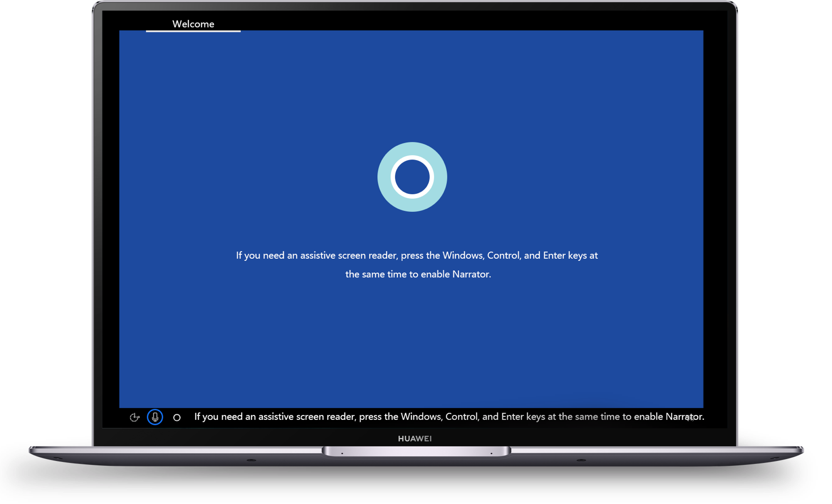Click the bottom caption's "assistive screen reader" text
The height and width of the screenshot is (504, 832).
coord(306,417)
